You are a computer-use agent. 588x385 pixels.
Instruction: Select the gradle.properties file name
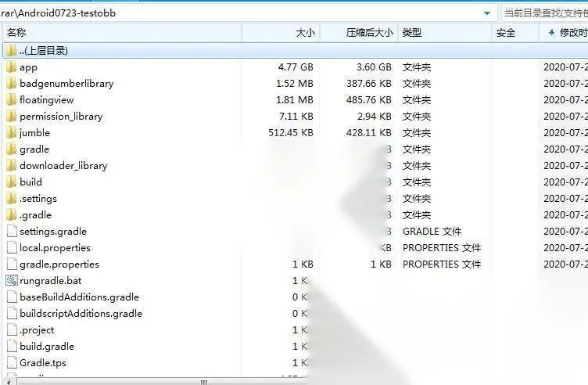tap(59, 264)
